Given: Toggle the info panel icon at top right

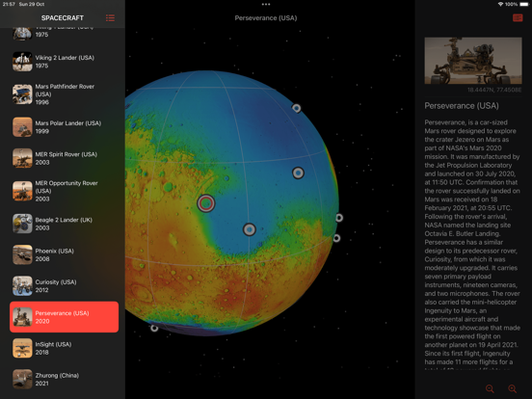Looking at the screenshot, I should [x=518, y=18].
